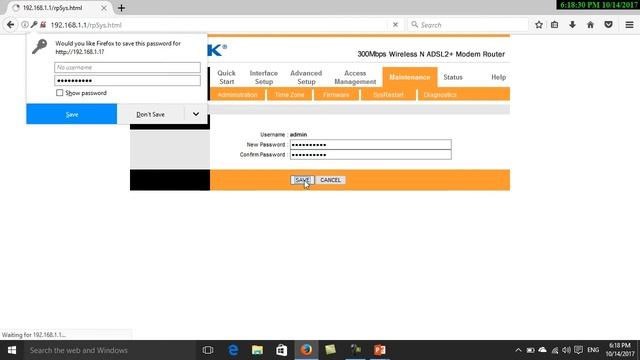
Task: Open Windows Store from taskbar
Action: click(282, 350)
